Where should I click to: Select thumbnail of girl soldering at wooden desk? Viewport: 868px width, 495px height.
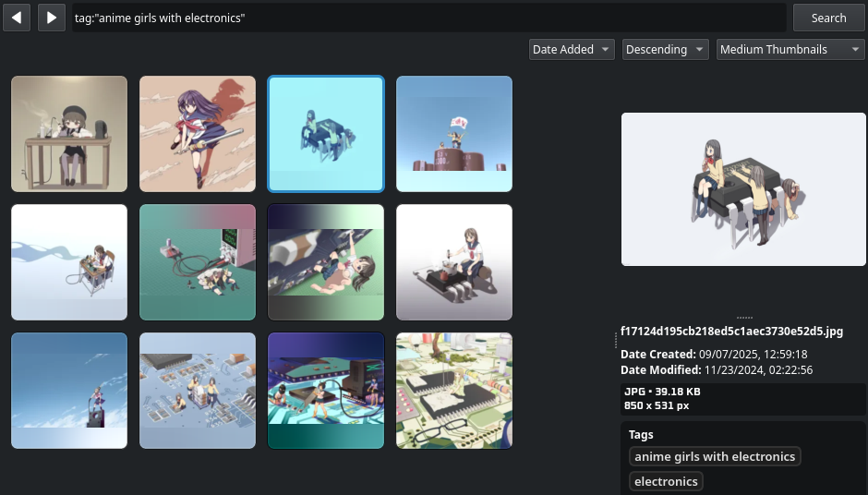pyautogui.click(x=69, y=134)
